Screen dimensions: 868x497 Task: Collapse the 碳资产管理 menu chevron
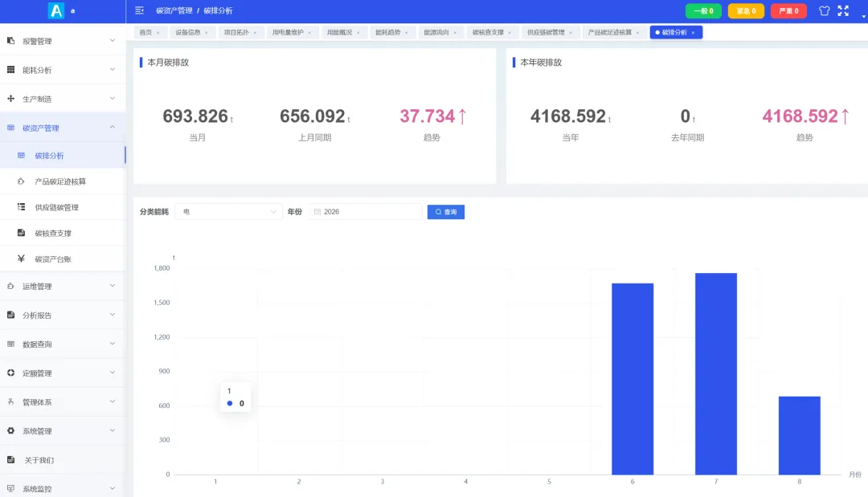[x=113, y=127]
